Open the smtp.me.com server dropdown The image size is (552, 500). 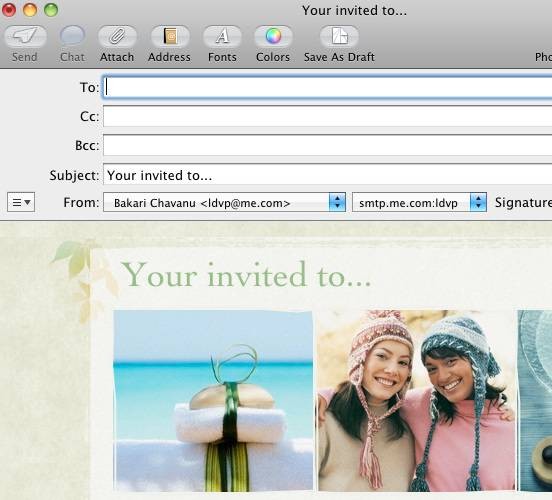pyautogui.click(x=419, y=202)
